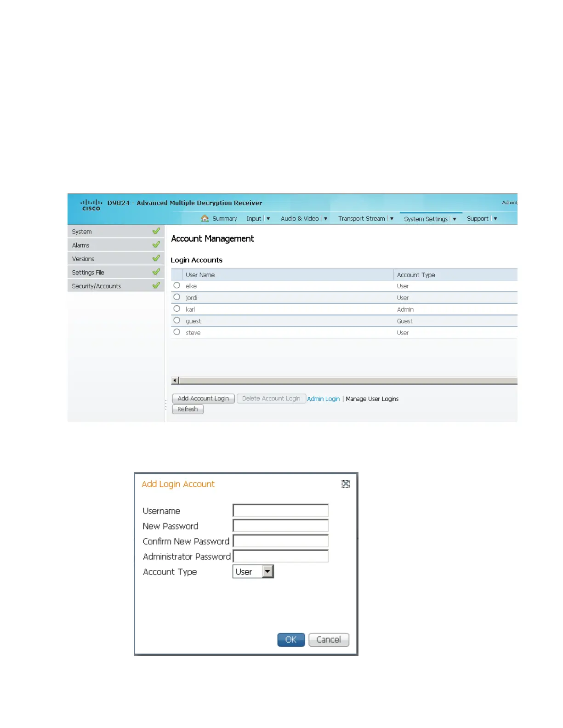
Task: Select the karl account radio button
Action: [x=177, y=309]
